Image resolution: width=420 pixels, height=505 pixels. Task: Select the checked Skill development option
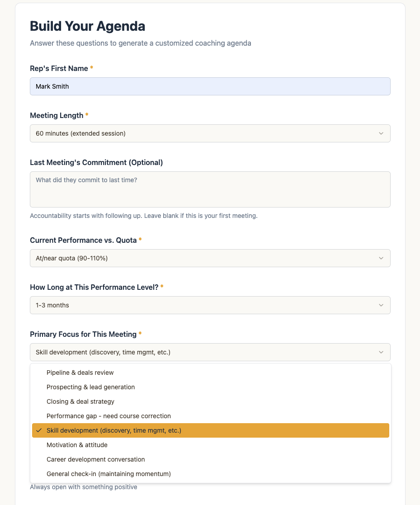click(114, 430)
